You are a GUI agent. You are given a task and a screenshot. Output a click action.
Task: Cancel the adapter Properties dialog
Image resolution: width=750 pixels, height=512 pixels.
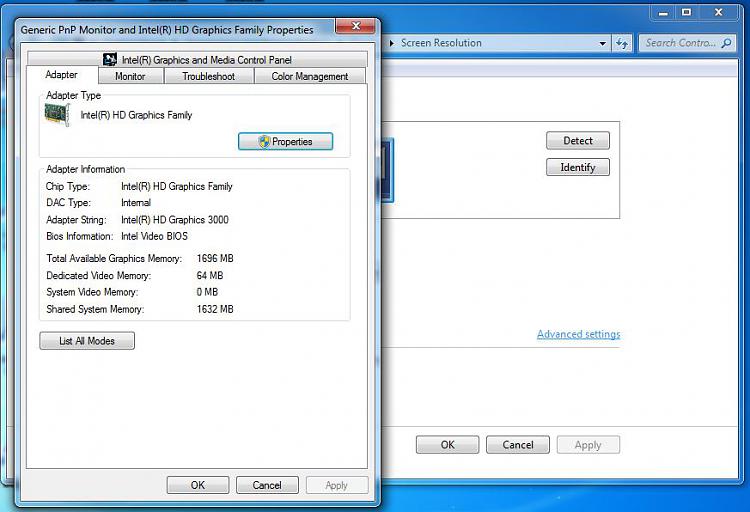[267, 485]
